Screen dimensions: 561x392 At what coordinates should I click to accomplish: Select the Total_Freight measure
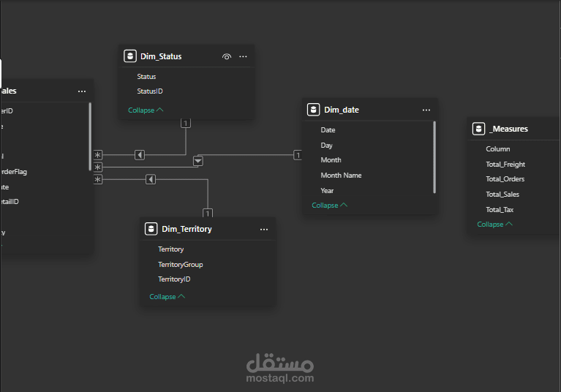point(505,164)
